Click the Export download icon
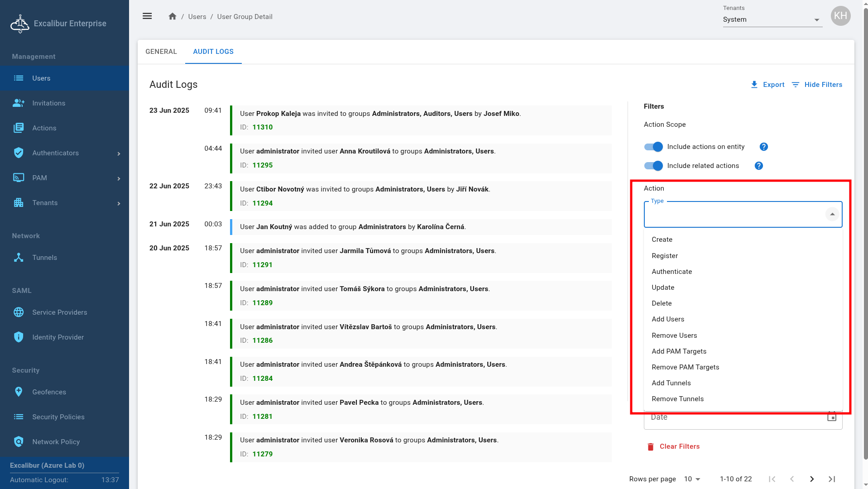 click(754, 85)
